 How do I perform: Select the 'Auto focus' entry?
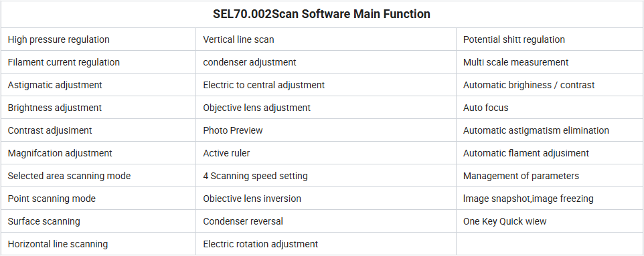point(486,108)
